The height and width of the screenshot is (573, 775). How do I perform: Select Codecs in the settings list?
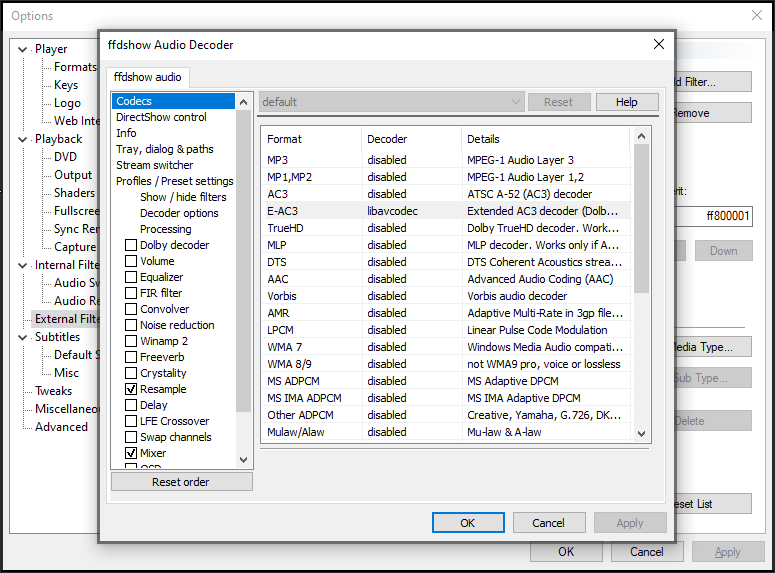coord(173,101)
